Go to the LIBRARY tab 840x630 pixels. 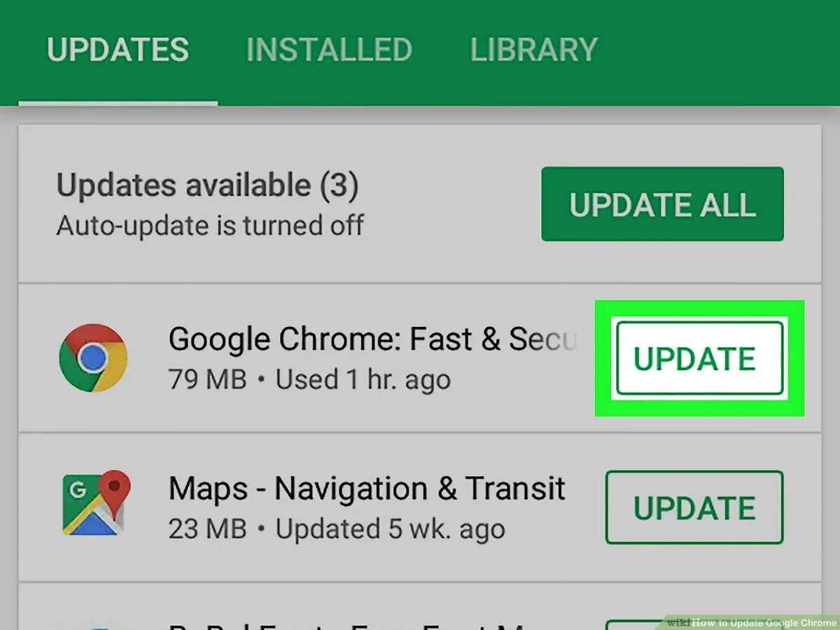[x=534, y=50]
